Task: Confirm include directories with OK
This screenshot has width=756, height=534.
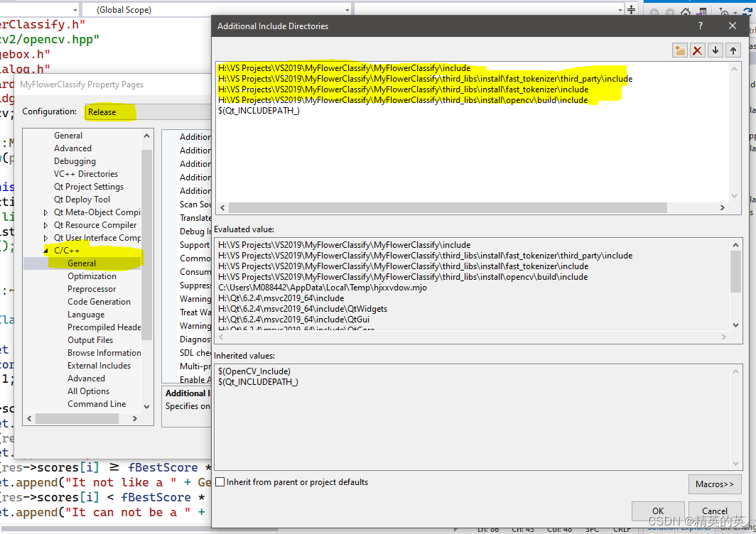Action: [658, 511]
